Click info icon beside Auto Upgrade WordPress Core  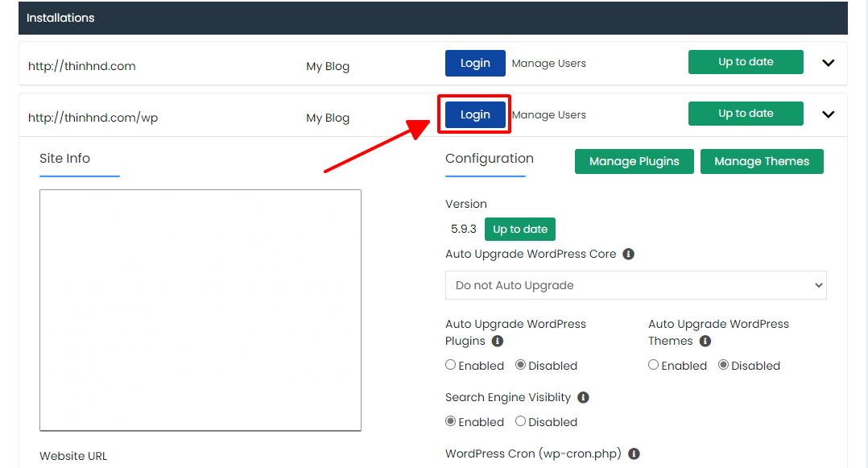(628, 255)
